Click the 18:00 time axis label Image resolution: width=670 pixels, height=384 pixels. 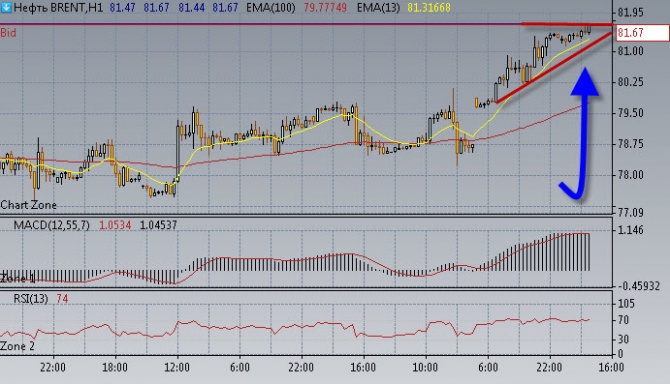pyautogui.click(x=115, y=367)
